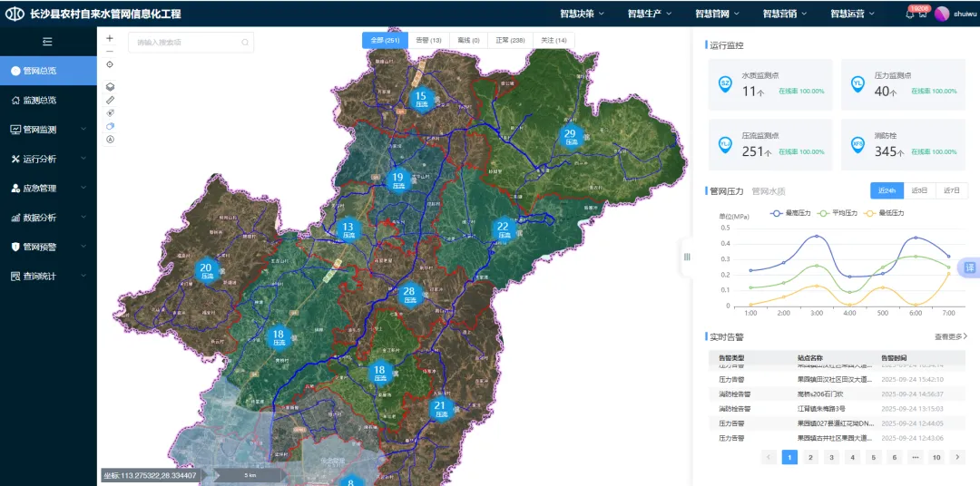The height and width of the screenshot is (486, 980).
Task: Open the map layers stack icon
Action: click(111, 87)
